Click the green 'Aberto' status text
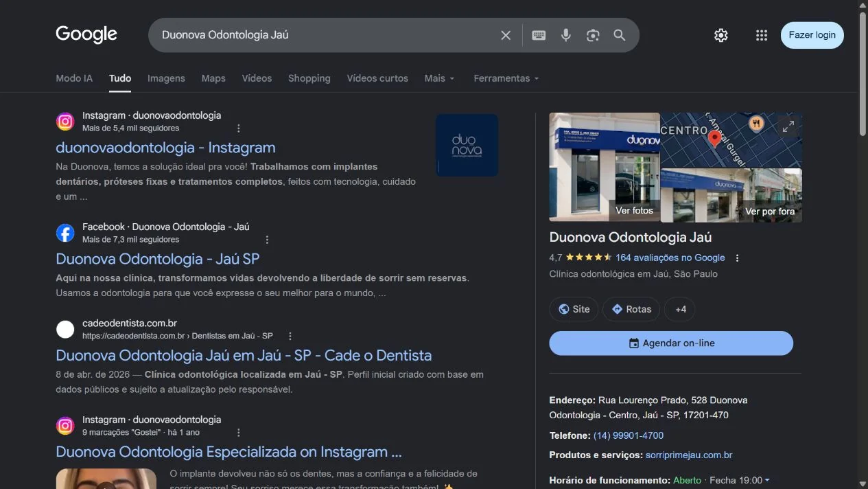The width and height of the screenshot is (868, 489). tap(687, 480)
